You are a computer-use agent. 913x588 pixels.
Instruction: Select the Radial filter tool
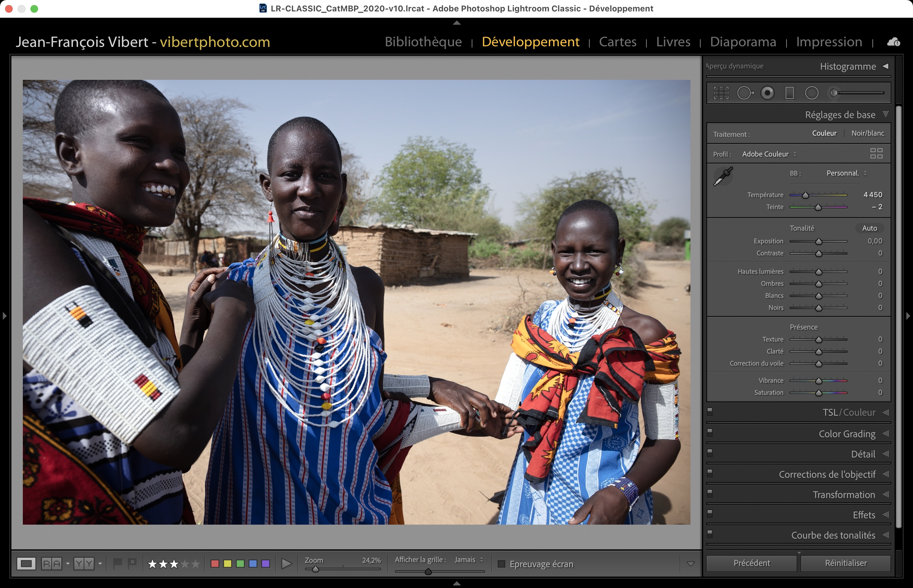click(811, 93)
